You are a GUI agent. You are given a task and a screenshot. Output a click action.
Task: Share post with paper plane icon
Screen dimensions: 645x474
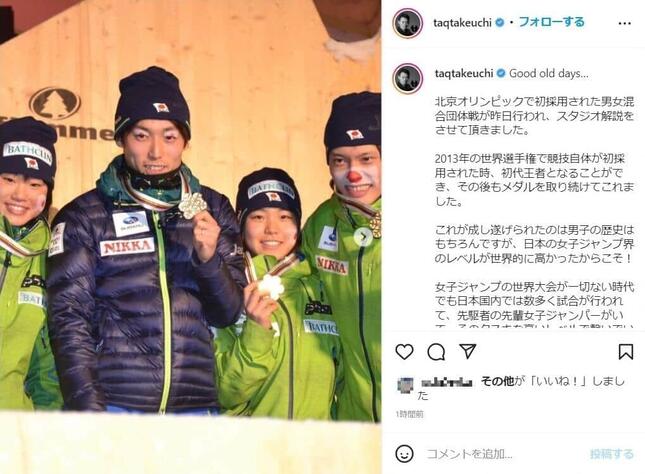467,351
